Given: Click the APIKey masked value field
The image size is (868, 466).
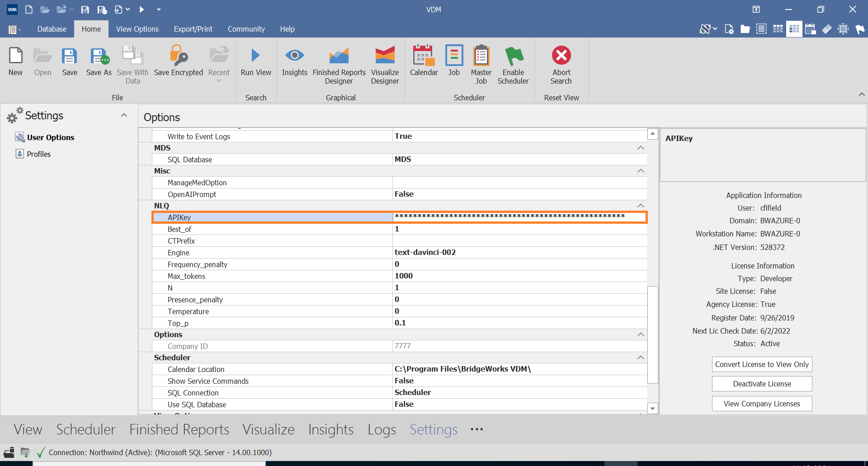Looking at the screenshot, I should click(519, 217).
